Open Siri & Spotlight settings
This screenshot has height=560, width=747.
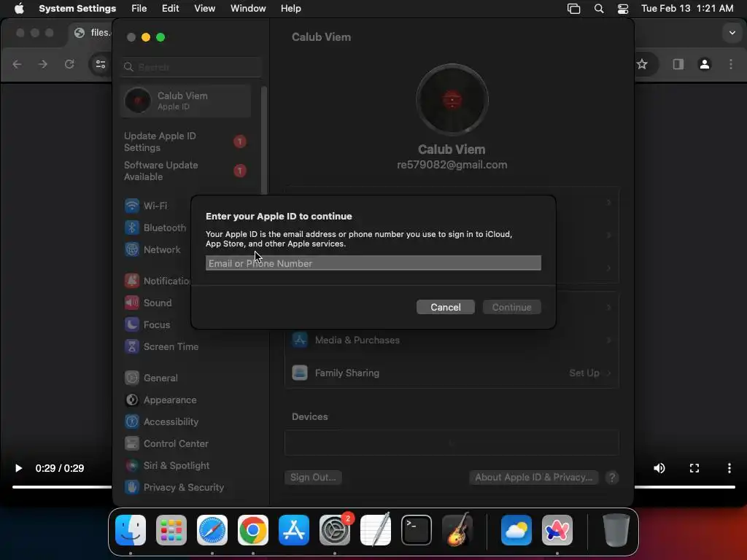167,466
